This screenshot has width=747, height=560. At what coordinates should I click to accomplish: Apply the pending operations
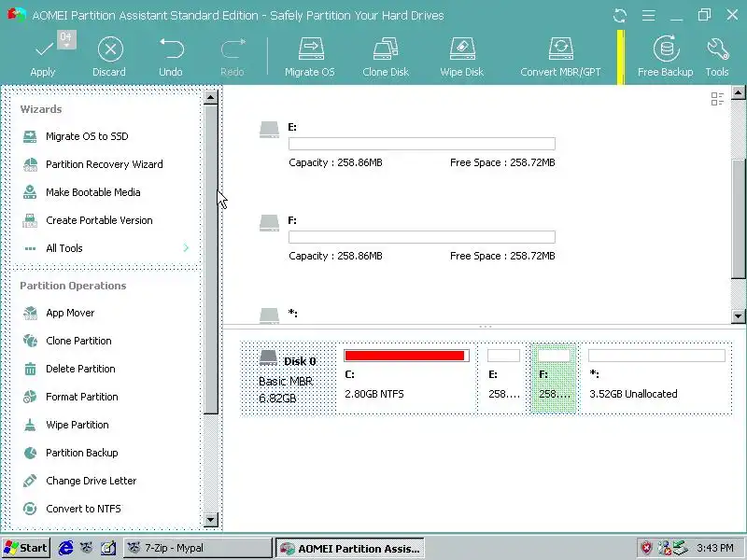[x=43, y=57]
